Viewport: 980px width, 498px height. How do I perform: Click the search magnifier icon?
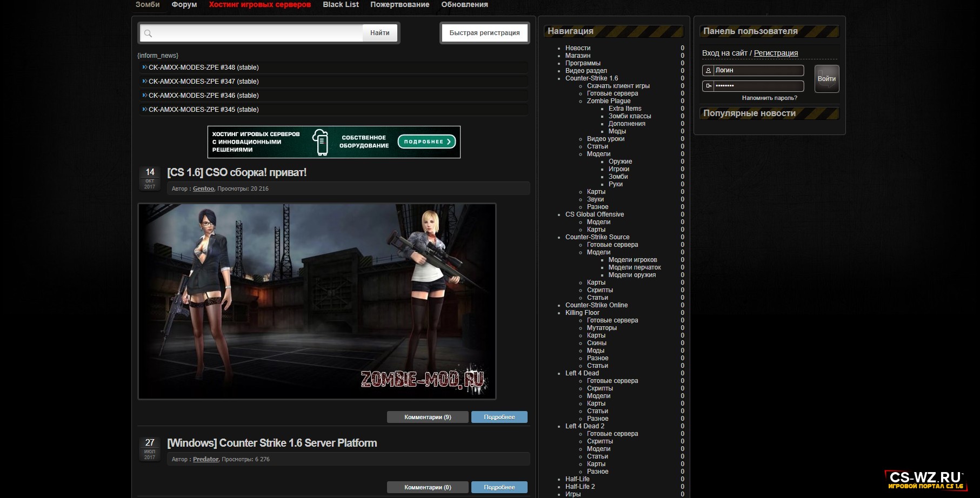tap(148, 33)
